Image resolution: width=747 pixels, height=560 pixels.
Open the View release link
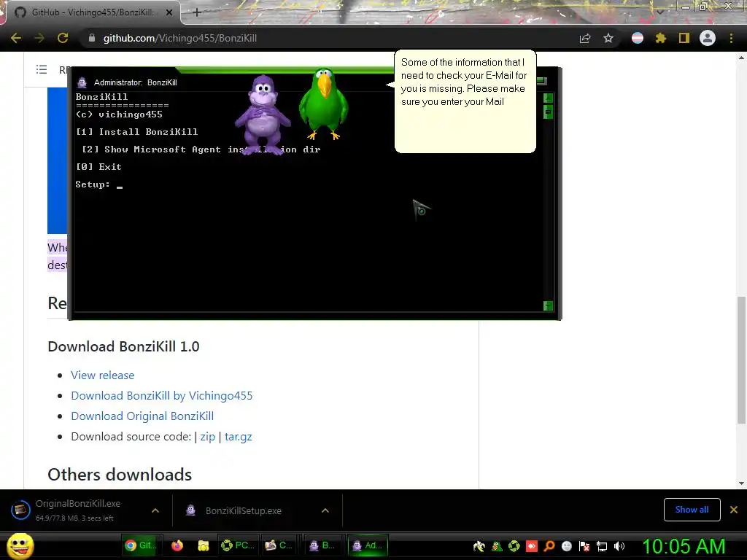(x=102, y=376)
